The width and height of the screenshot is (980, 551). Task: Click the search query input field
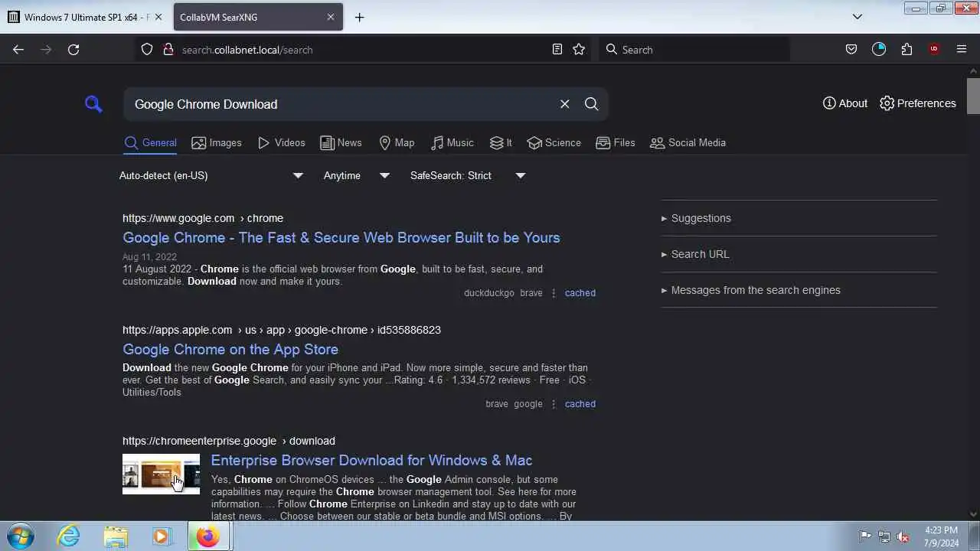pyautogui.click(x=341, y=104)
